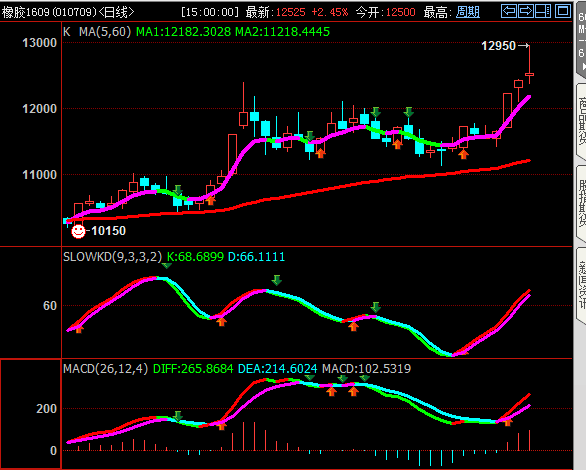This screenshot has width=586, height=470.
Task: Select the MA2:11218.4445 value
Action: coord(283,32)
